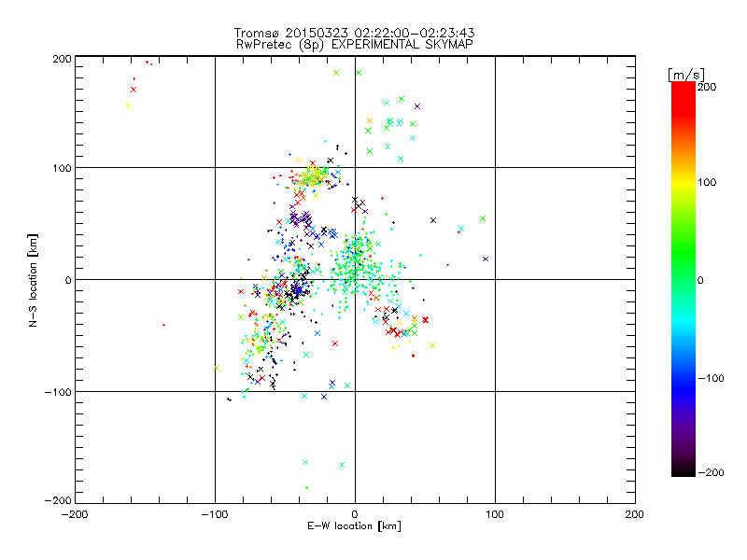Click the x-axis tick label '100'
This screenshot has width=747, height=560.
pos(495,515)
